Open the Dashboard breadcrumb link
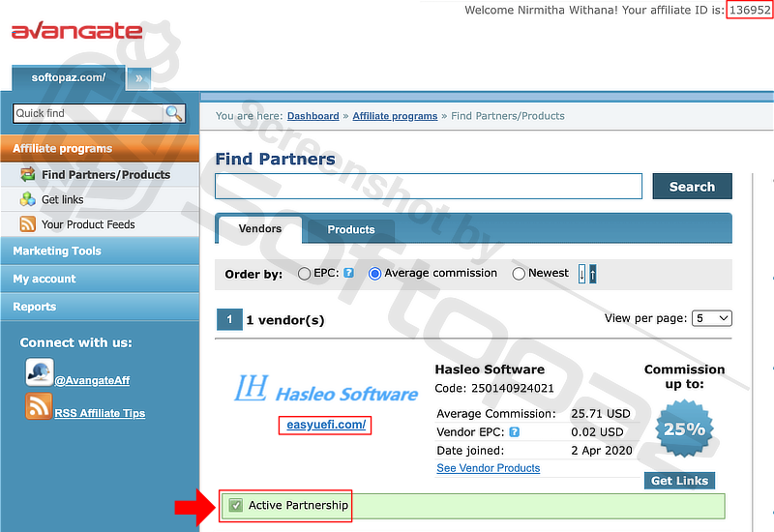This screenshot has height=532, width=774. 313,116
